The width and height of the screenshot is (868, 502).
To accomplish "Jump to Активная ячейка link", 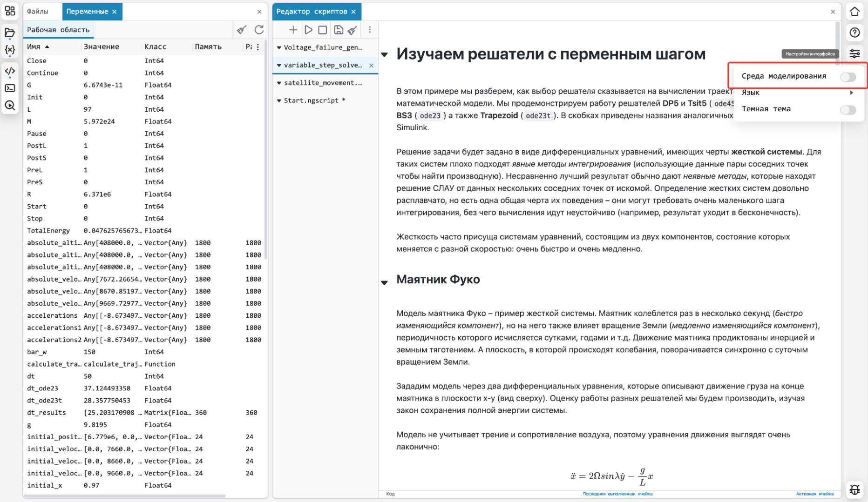I will coord(815,494).
